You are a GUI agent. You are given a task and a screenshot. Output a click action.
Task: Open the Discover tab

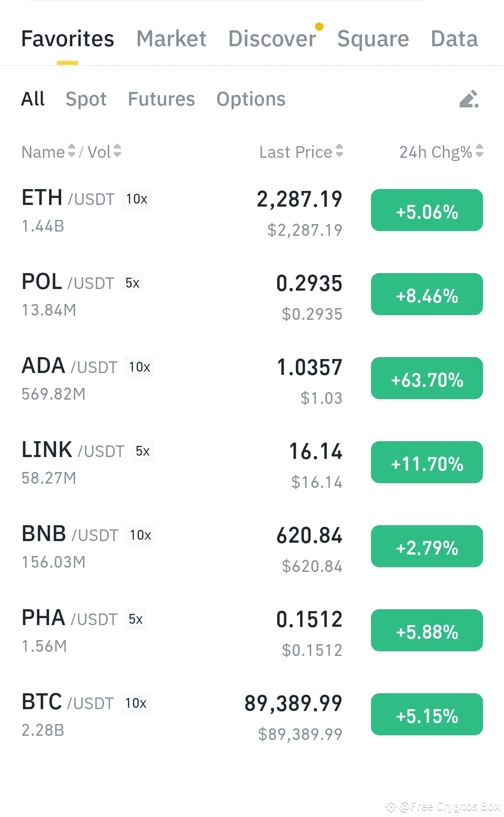click(272, 39)
